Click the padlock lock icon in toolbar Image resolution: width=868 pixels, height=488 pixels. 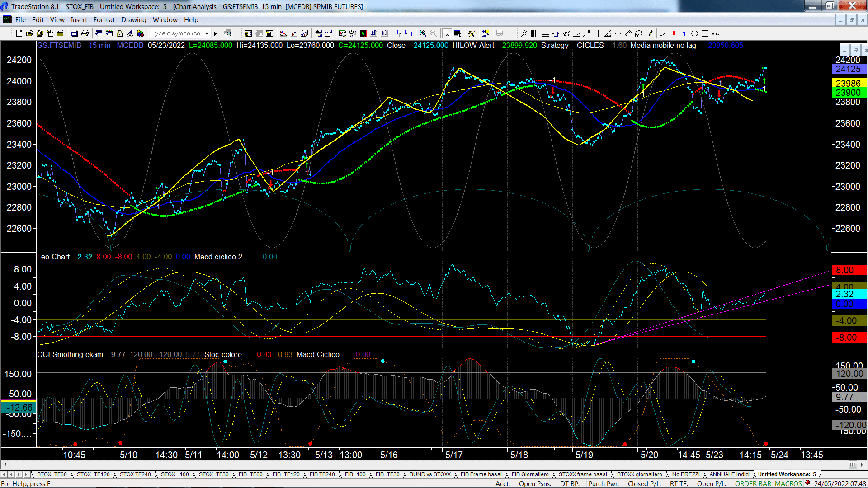120,33
